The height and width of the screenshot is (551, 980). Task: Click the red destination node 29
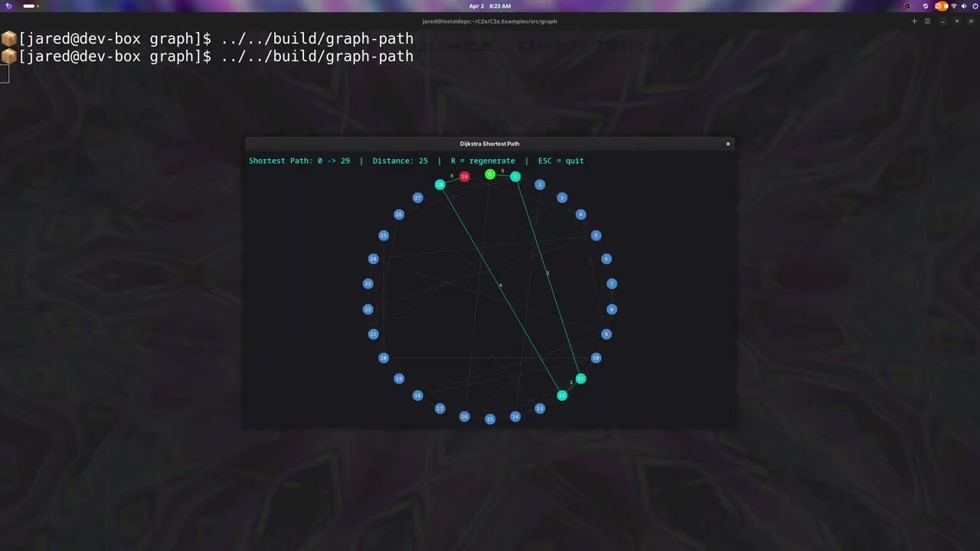click(464, 177)
